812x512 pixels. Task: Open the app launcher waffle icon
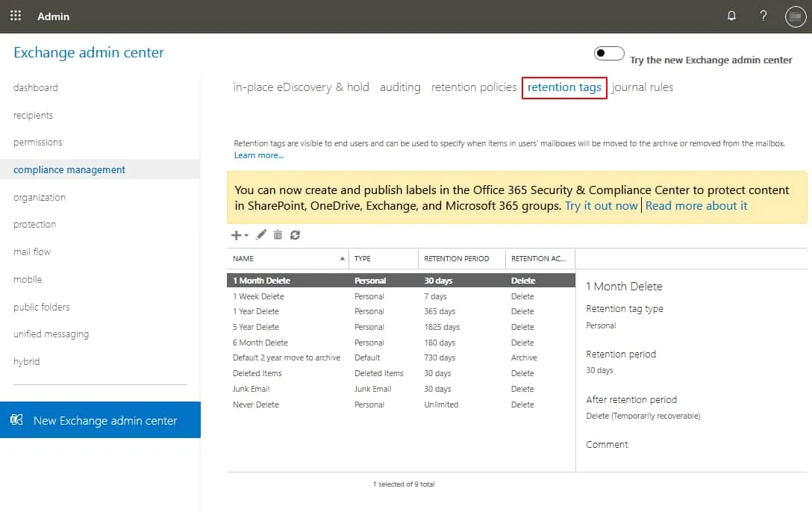pos(16,16)
